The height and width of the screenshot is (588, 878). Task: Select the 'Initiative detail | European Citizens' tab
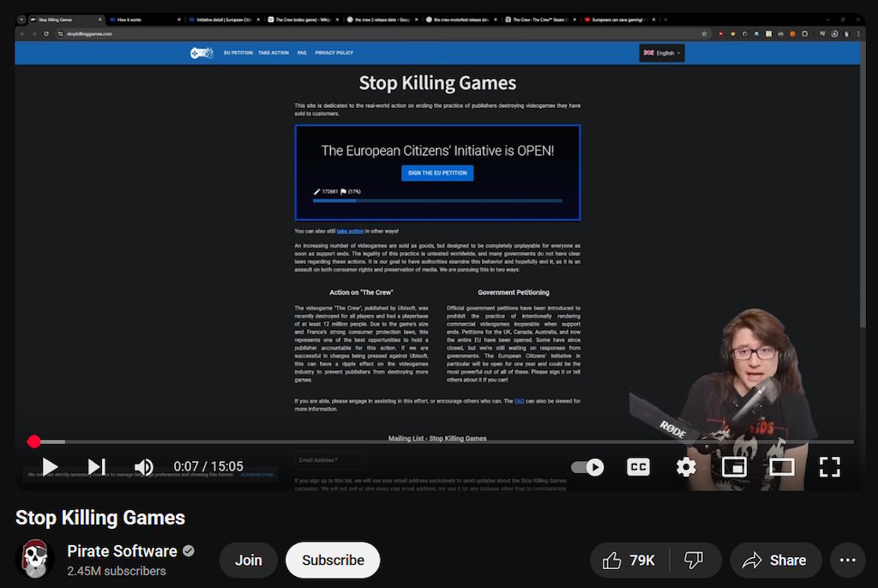pos(225,20)
